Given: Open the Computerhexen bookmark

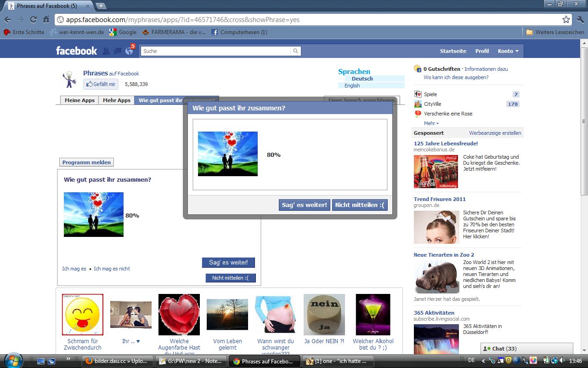Looking at the screenshot, I should [239, 32].
